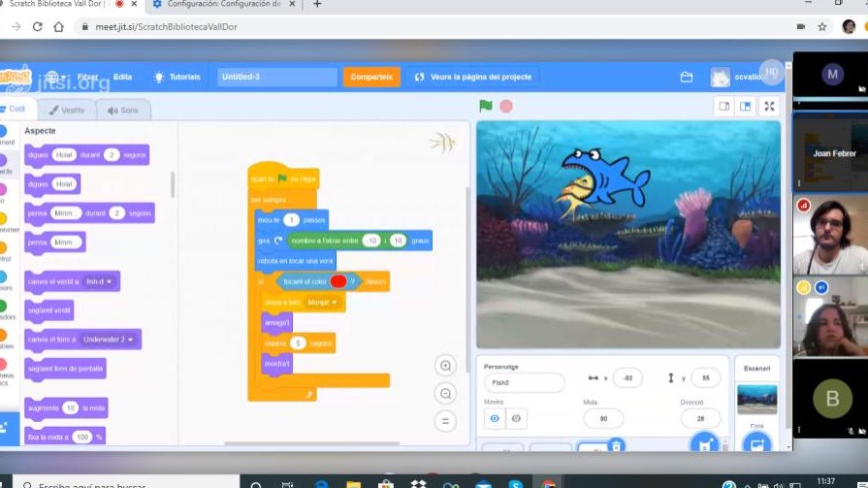Click the Untitled-3 project title field
This screenshot has height=488, width=868.
click(276, 77)
